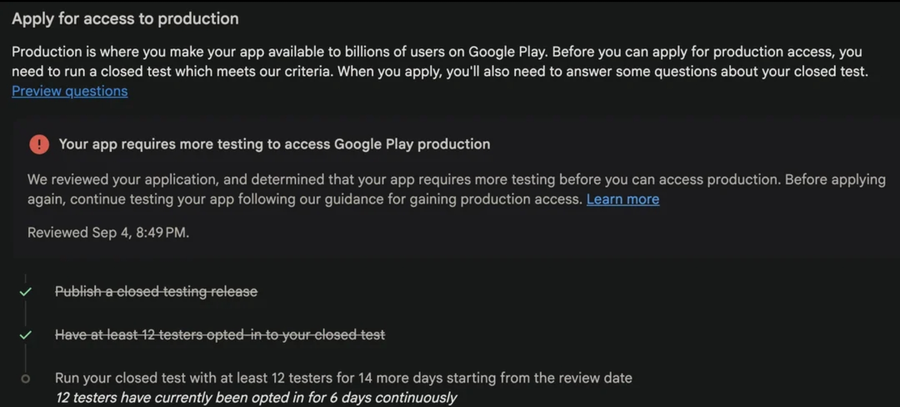This screenshot has width=900, height=407.
Task: Click the short connector line above the first checkmark
Action: pos(25,279)
